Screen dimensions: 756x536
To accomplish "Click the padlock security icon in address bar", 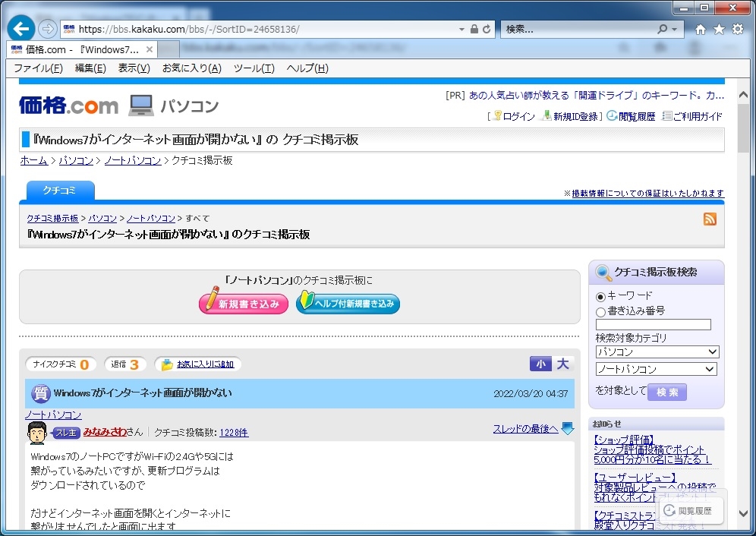I will pyautogui.click(x=474, y=29).
